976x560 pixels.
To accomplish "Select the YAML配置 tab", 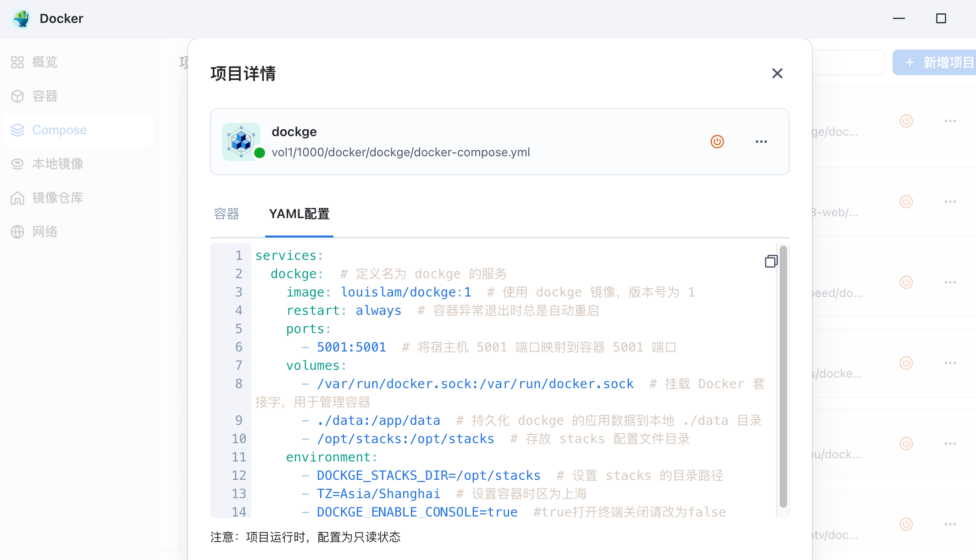I will (299, 214).
